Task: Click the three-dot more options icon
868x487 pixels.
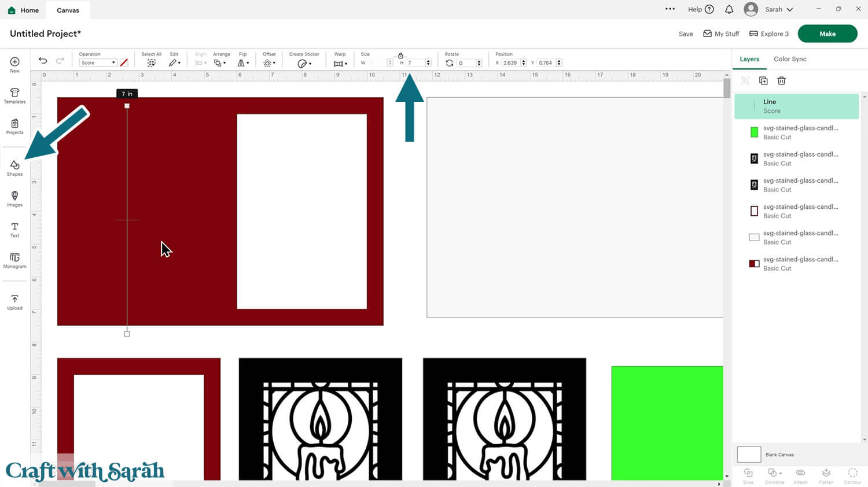Action: click(x=670, y=9)
